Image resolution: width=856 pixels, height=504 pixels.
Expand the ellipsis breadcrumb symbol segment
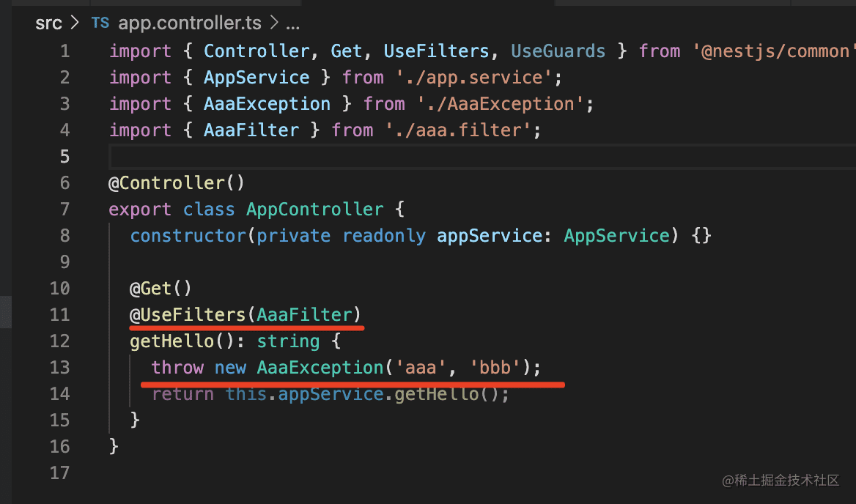point(292,23)
